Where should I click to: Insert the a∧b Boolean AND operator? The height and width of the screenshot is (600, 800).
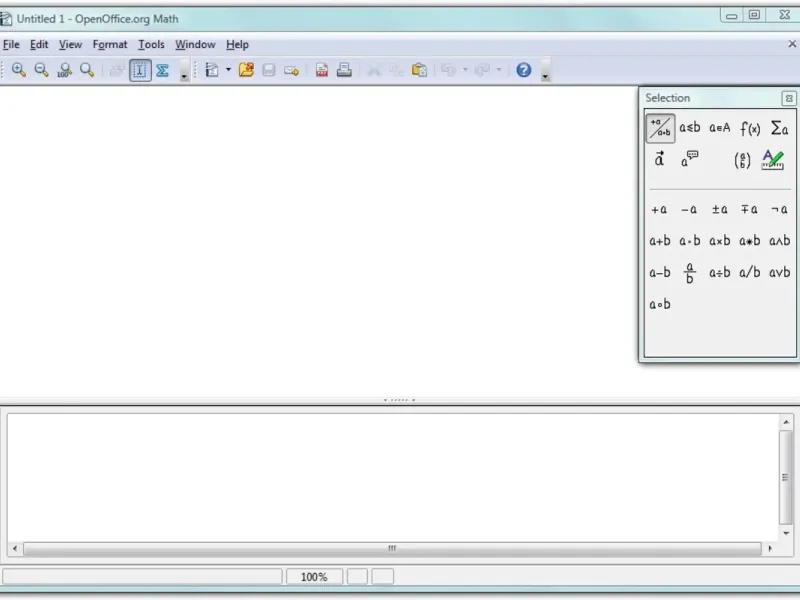780,241
